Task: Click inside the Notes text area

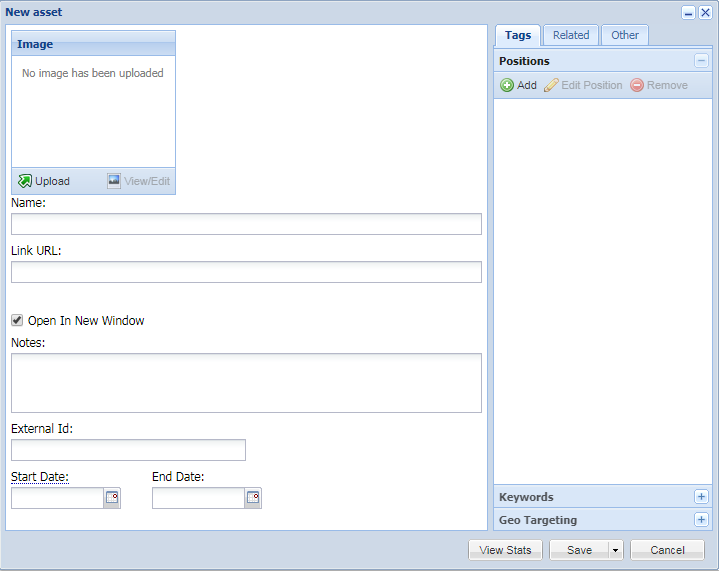Action: click(246, 383)
